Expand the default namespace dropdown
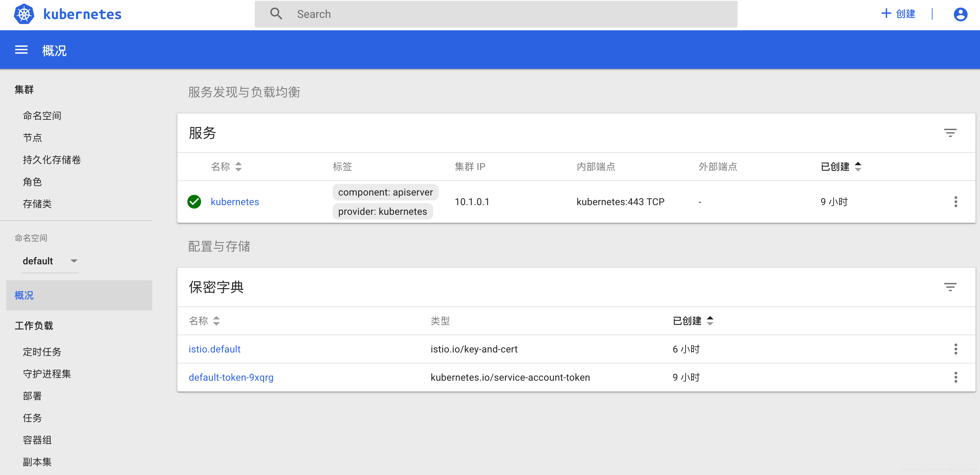This screenshot has width=980, height=475. coord(50,261)
